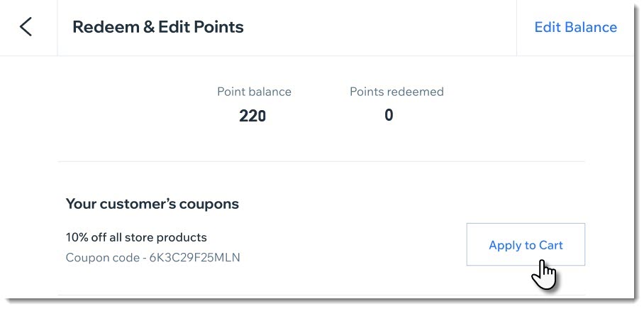Go back using the left chevron arrow
Screen dimensions: 644x309
click(x=26, y=27)
